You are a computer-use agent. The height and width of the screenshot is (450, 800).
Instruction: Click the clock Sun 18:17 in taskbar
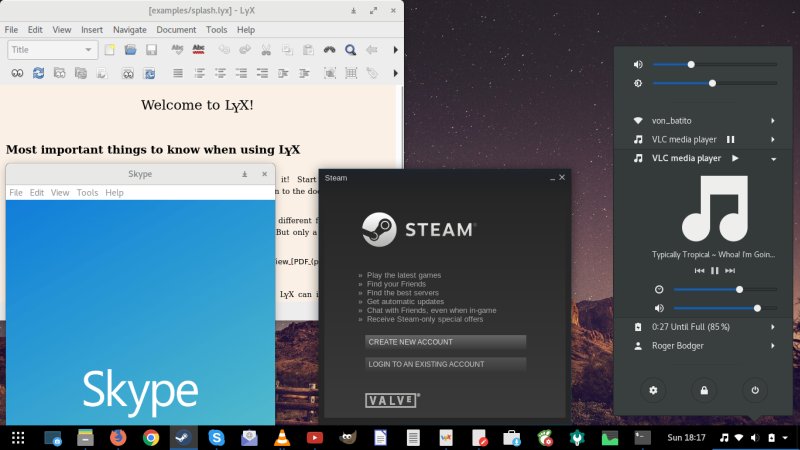coord(686,438)
